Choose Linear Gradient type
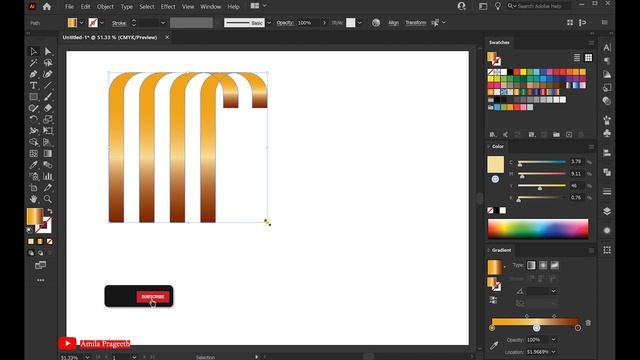The height and width of the screenshot is (360, 640). (x=531, y=265)
